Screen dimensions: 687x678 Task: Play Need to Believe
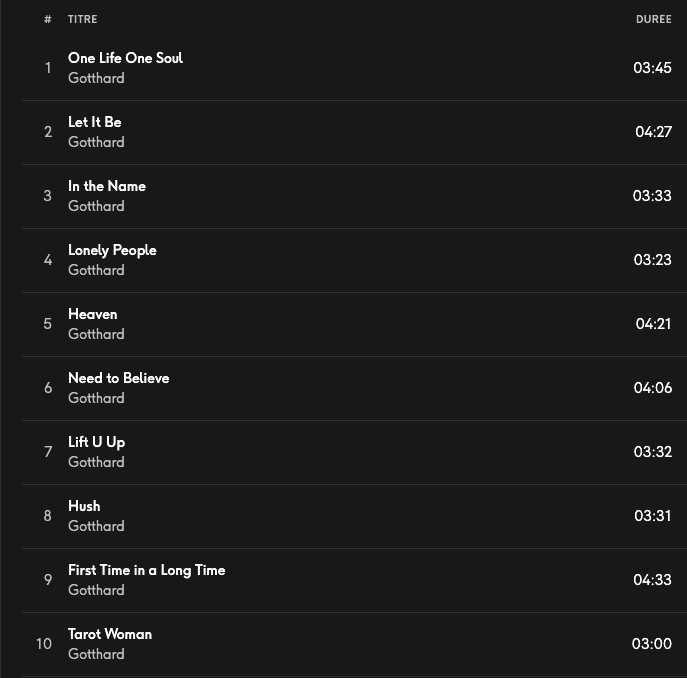pos(118,378)
